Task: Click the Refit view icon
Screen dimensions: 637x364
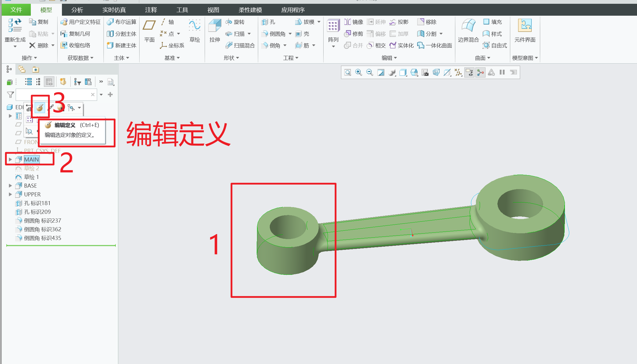Action: point(347,72)
